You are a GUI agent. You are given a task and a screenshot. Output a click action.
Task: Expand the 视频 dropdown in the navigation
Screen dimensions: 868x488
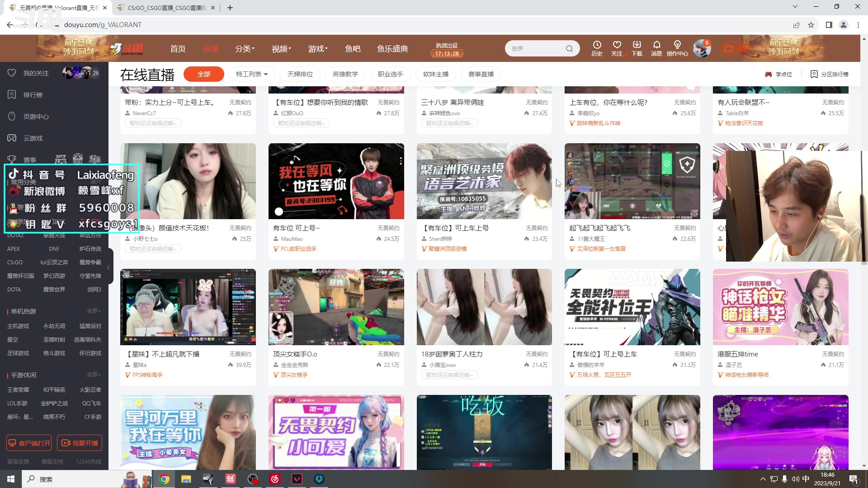pyautogui.click(x=281, y=48)
